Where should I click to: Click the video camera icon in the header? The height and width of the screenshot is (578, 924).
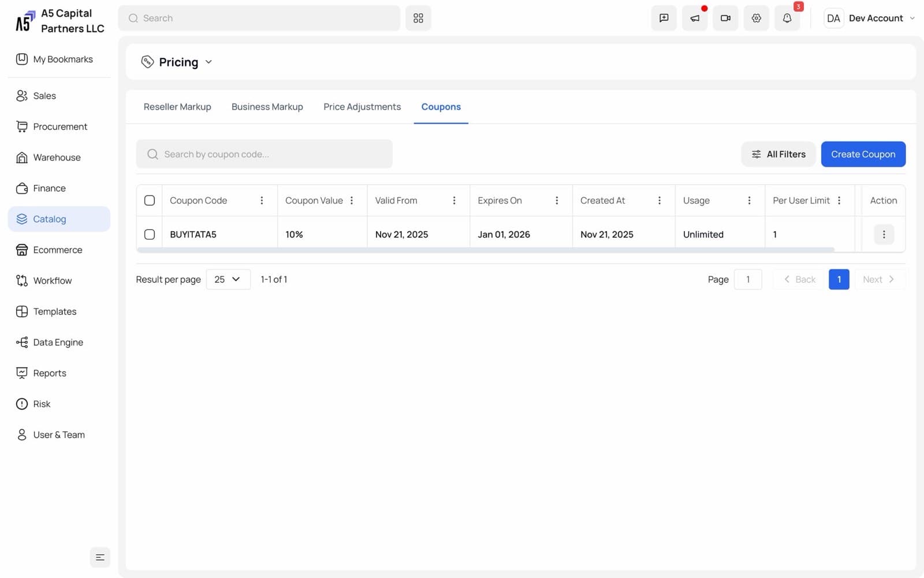tap(725, 18)
